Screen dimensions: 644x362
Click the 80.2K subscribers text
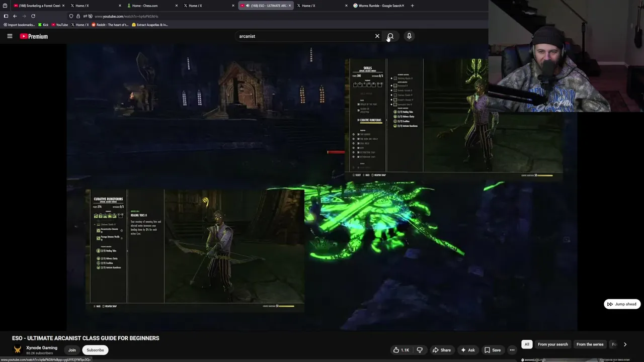point(40,353)
